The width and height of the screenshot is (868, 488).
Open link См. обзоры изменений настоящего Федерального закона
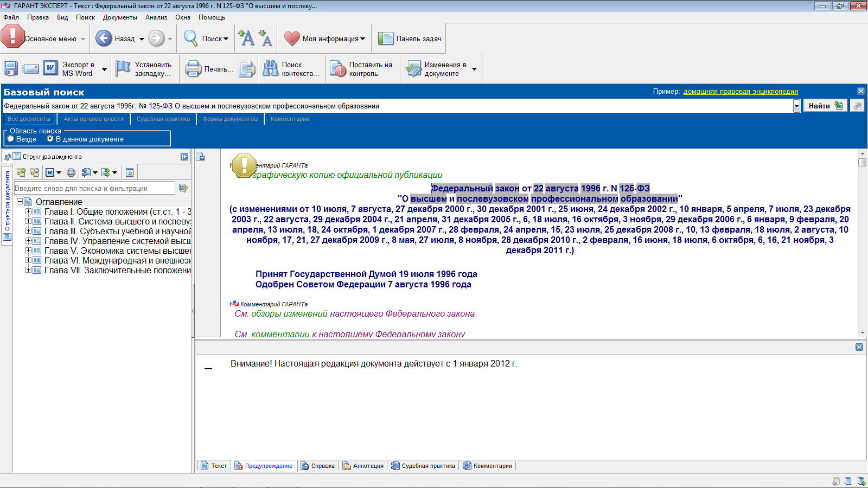(x=355, y=313)
